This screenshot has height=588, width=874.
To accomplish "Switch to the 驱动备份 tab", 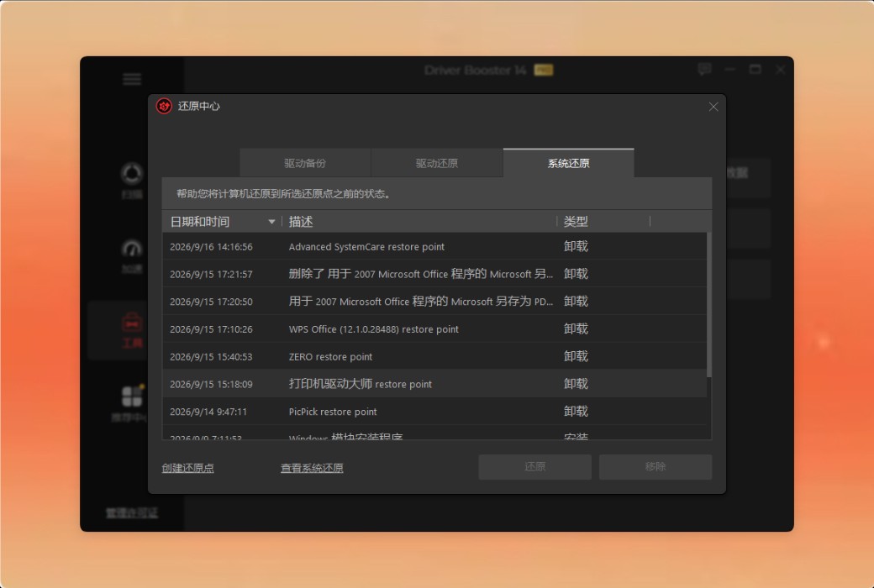I will pos(305,163).
